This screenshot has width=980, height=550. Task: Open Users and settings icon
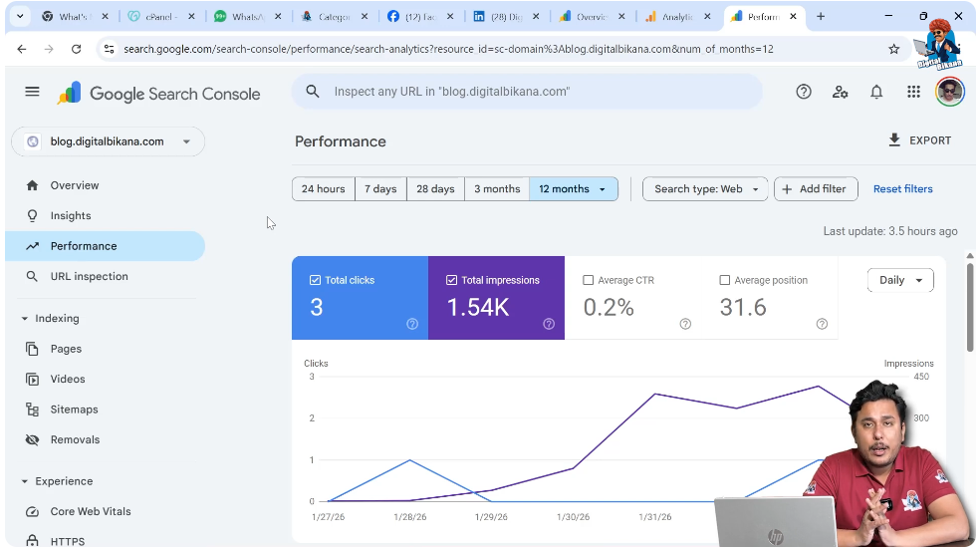click(840, 92)
